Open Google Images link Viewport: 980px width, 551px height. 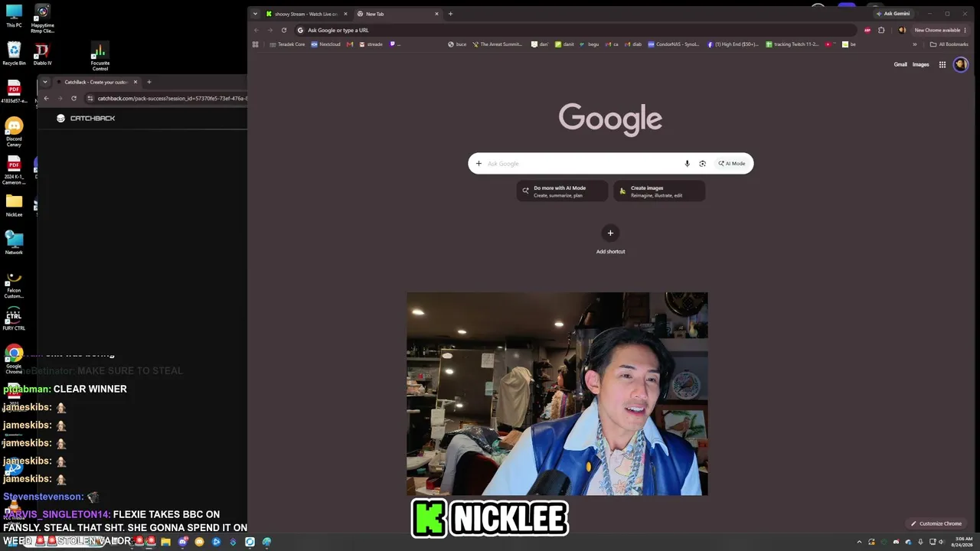point(920,64)
